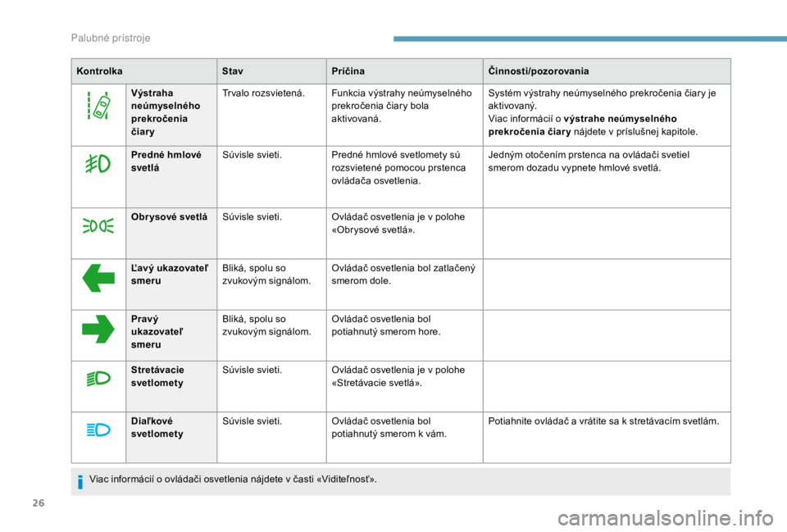Image resolution: width=787 pixels, height=532 pixels.
Task: Click bold 'výstrahe neúmyselného prekročenia čiary' reference
Action: [x=582, y=125]
